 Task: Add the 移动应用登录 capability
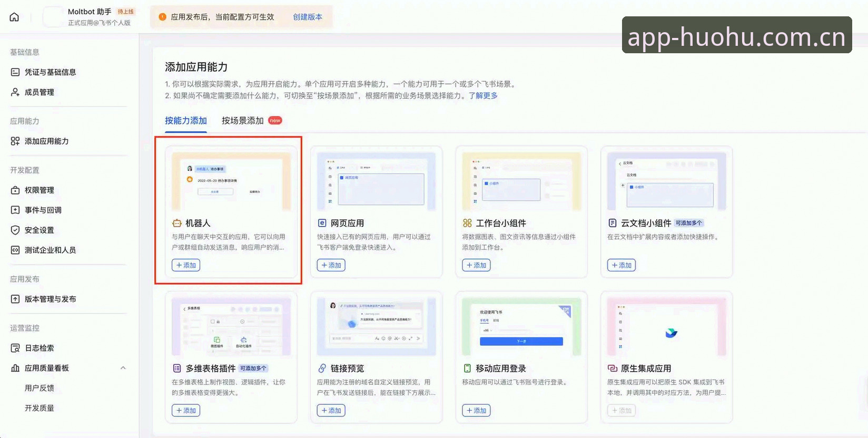tap(476, 411)
